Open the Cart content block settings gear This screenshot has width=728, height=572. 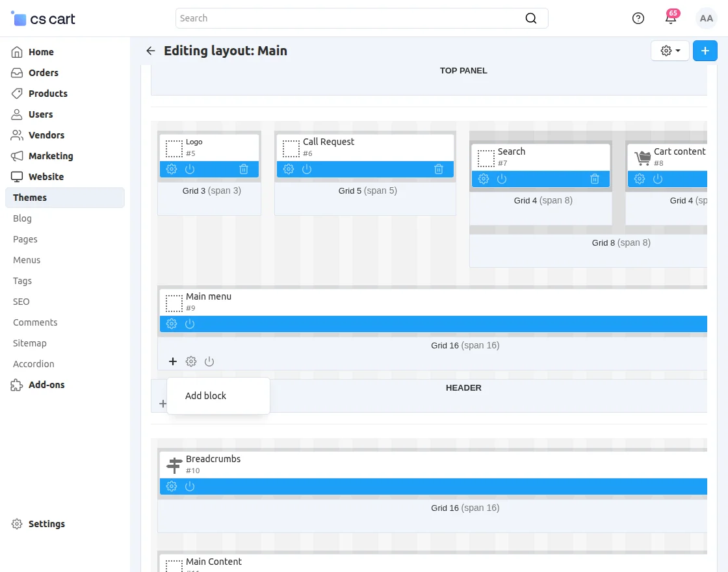(639, 179)
